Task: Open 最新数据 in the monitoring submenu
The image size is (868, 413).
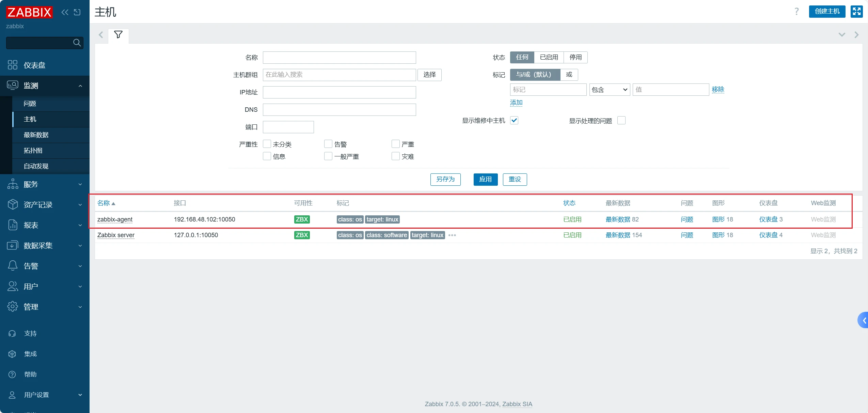Action: (x=36, y=135)
